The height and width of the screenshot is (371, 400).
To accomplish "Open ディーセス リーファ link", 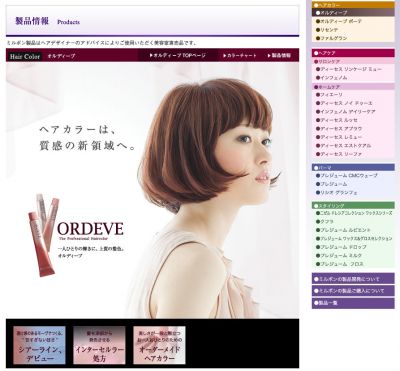I will [339, 154].
